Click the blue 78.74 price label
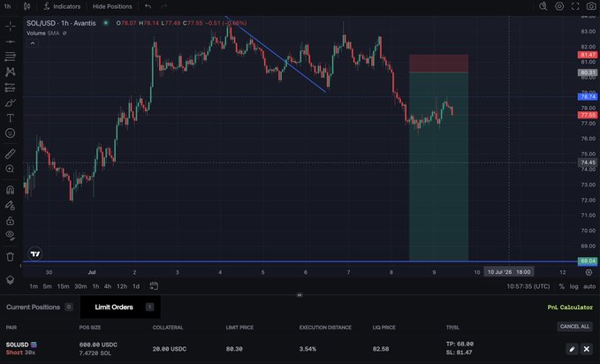The height and width of the screenshot is (364, 600). click(588, 97)
